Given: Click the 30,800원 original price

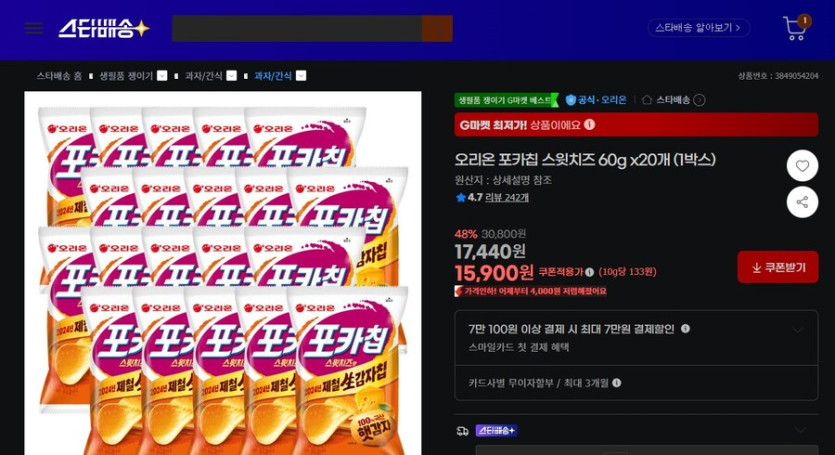Looking at the screenshot, I should pyautogui.click(x=504, y=233).
